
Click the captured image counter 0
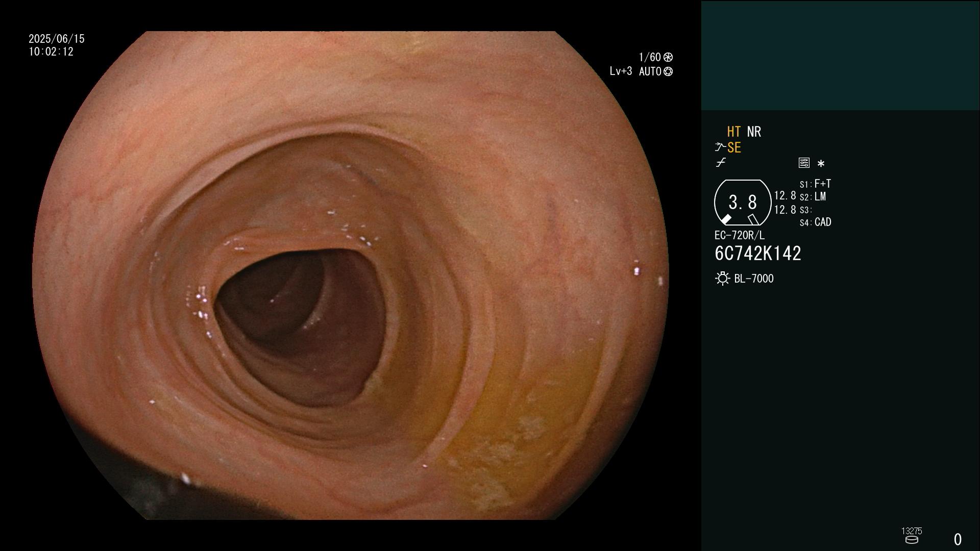[x=958, y=539]
